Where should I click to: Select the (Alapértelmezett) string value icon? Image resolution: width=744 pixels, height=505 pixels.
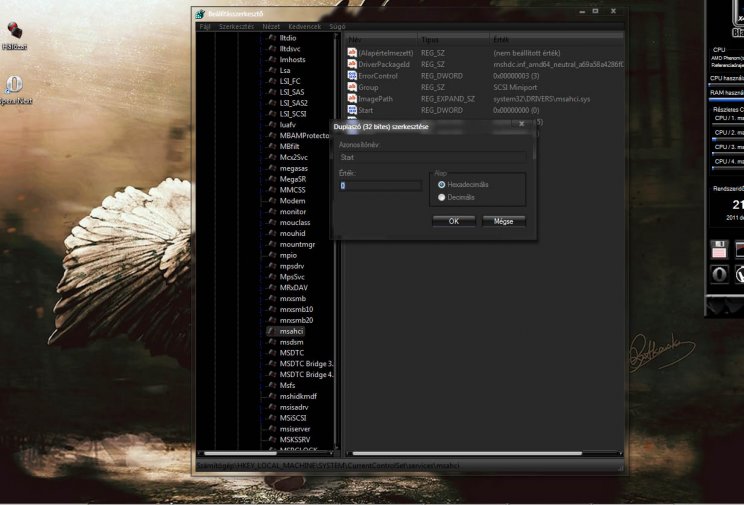click(x=352, y=53)
